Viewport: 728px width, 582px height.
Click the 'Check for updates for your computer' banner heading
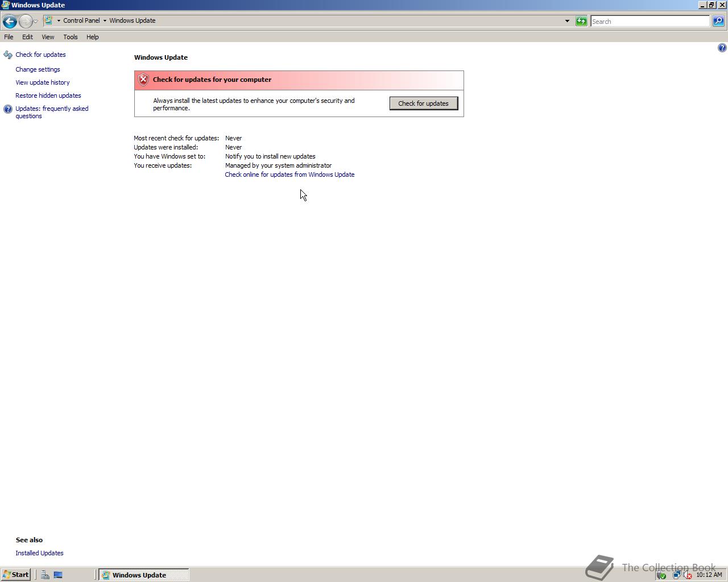tap(212, 80)
